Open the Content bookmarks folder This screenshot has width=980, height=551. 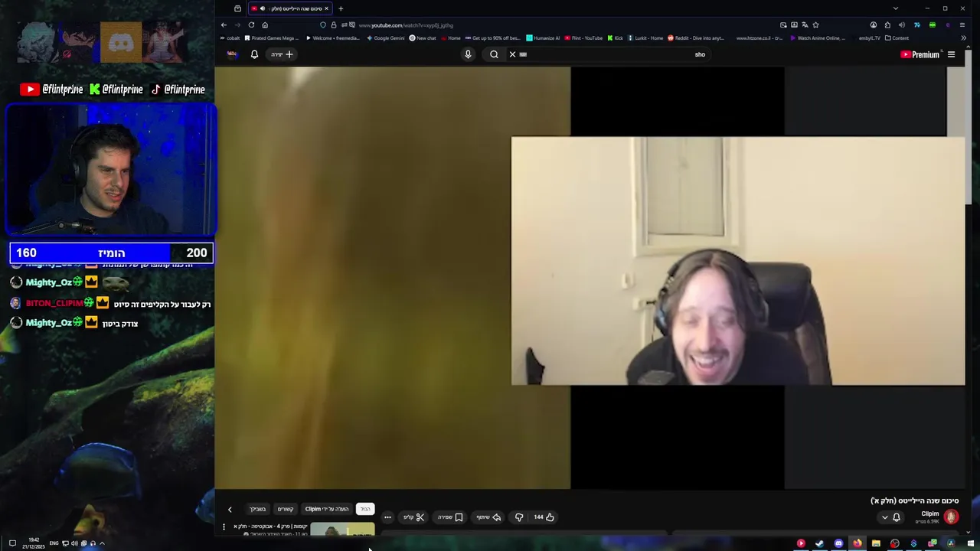click(x=897, y=37)
